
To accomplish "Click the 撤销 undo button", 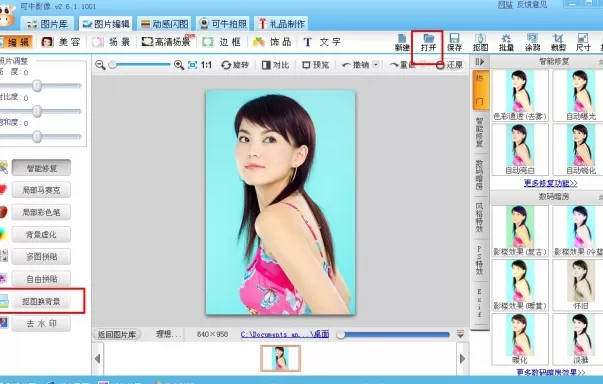I will [356, 65].
